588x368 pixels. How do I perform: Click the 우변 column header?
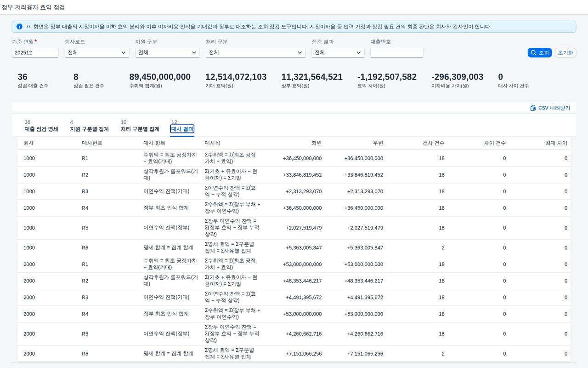pyautogui.click(x=378, y=143)
